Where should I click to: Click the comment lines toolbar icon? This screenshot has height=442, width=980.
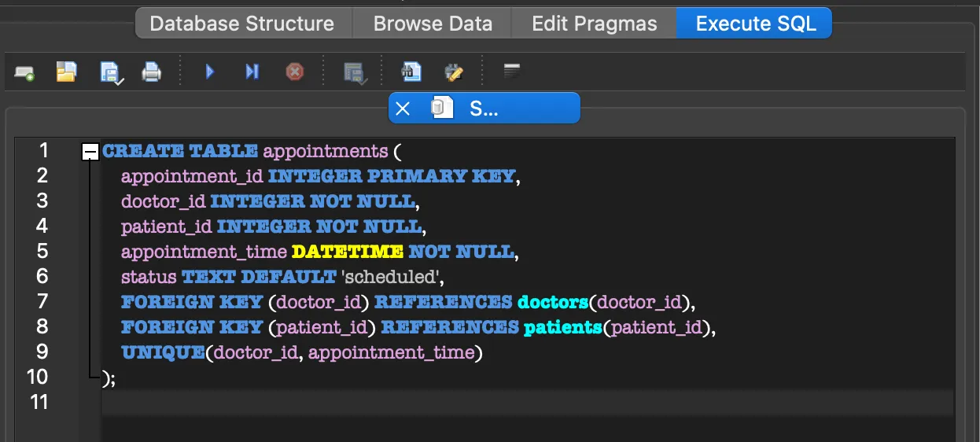tap(512, 72)
